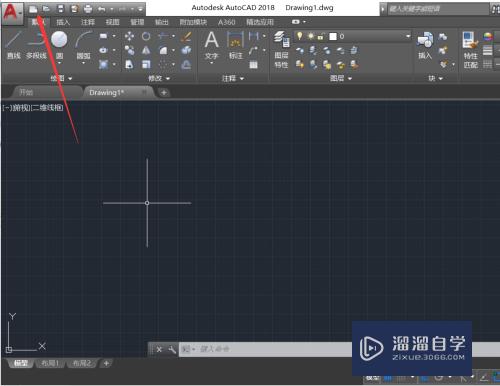
Task: Click the Match Properties (特性匹配) icon
Action: [470, 49]
